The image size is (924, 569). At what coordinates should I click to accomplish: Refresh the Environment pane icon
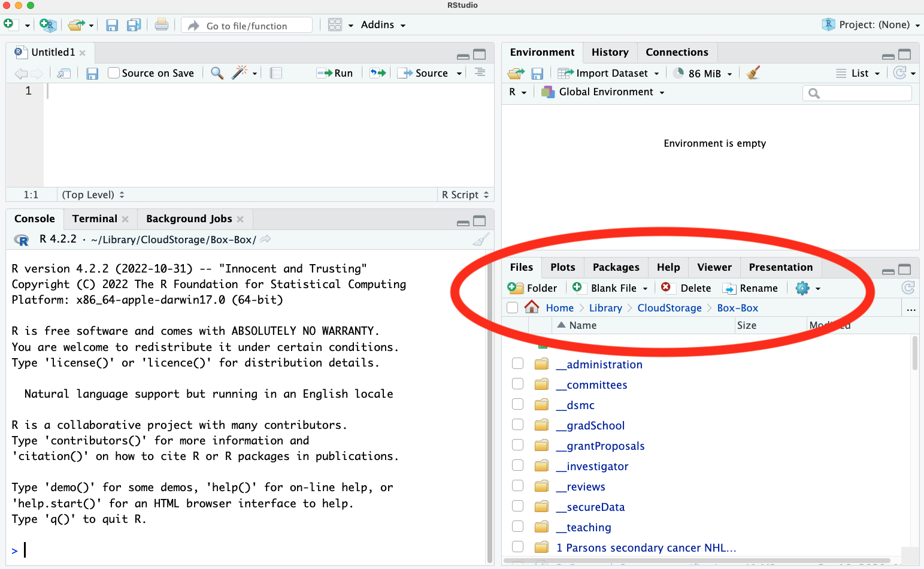[x=899, y=72]
